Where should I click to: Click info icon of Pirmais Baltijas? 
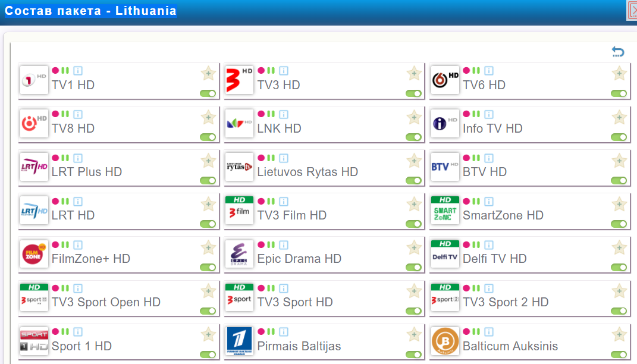284,332
